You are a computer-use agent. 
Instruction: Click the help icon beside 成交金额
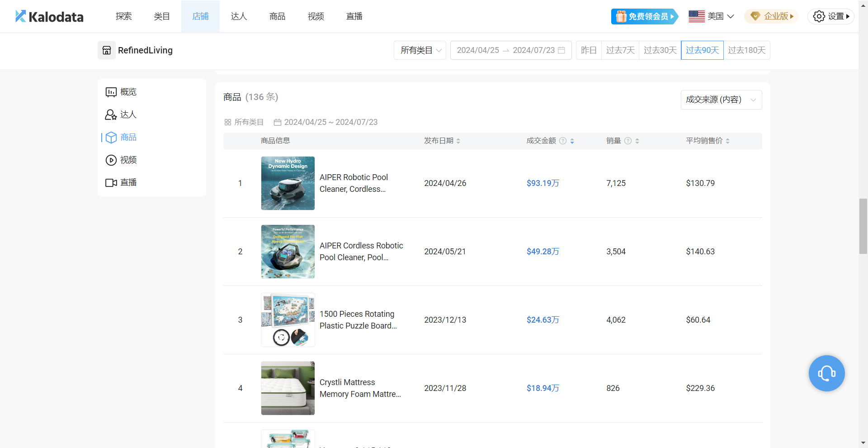[563, 141]
